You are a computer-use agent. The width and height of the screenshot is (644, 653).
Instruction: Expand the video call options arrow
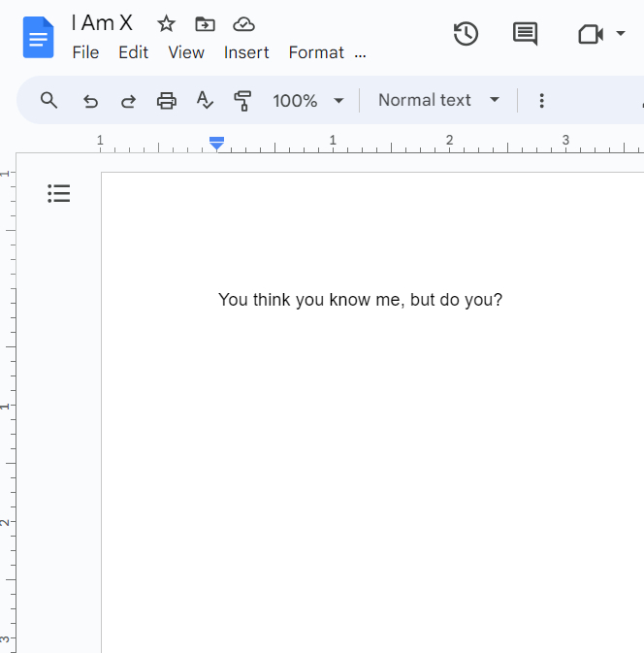[621, 34]
